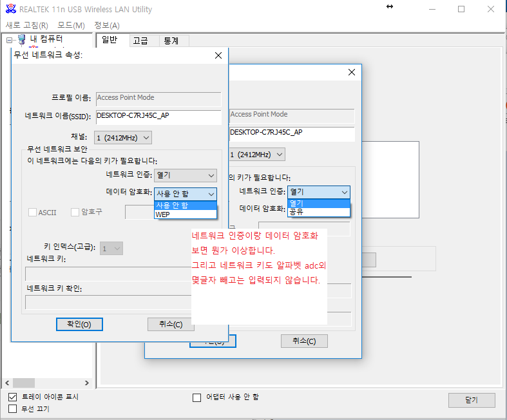Click Access Point Mode field in rear dialog
This screenshot has height=420, width=507.
292,116
